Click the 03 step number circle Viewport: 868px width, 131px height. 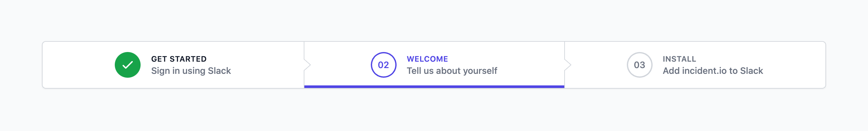pos(639,65)
